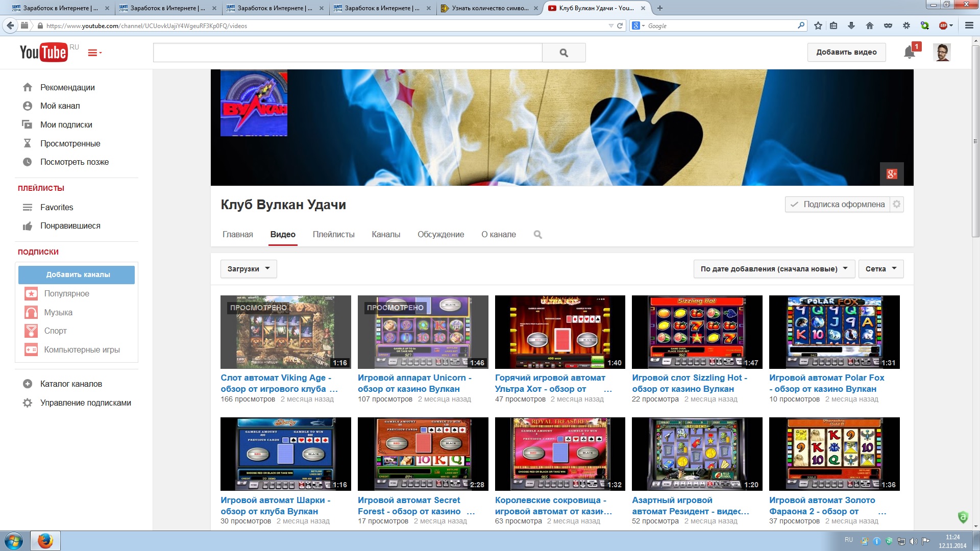Bookmark this page with the star icon
The height and width of the screenshot is (551, 980).
click(818, 26)
